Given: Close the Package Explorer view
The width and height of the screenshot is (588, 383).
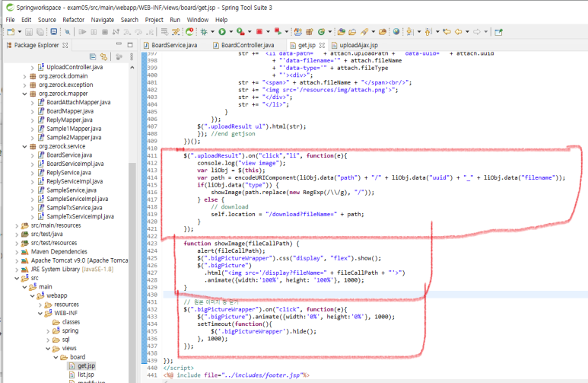Looking at the screenshot, I should (65, 45).
